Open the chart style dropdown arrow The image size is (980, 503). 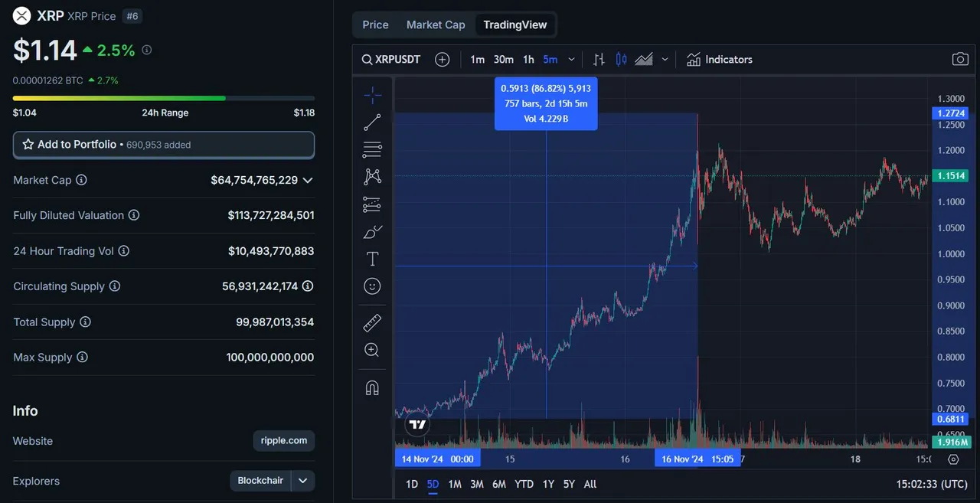coord(665,60)
